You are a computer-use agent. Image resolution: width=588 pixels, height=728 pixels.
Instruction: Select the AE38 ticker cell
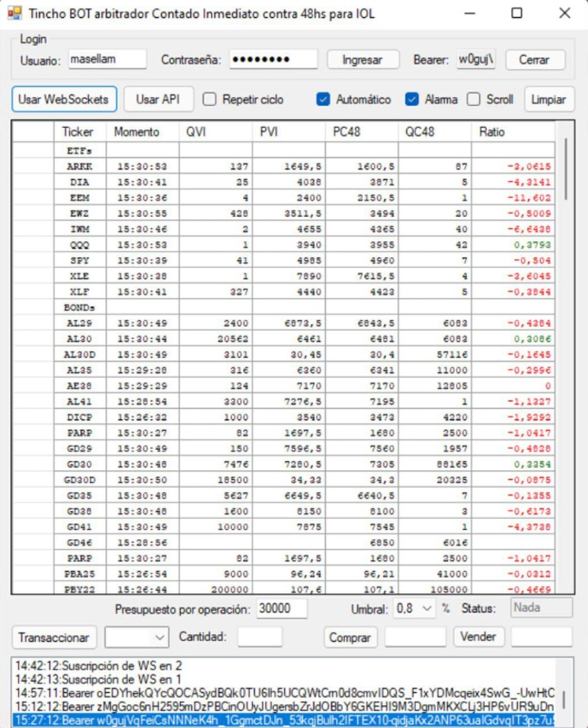(80, 386)
